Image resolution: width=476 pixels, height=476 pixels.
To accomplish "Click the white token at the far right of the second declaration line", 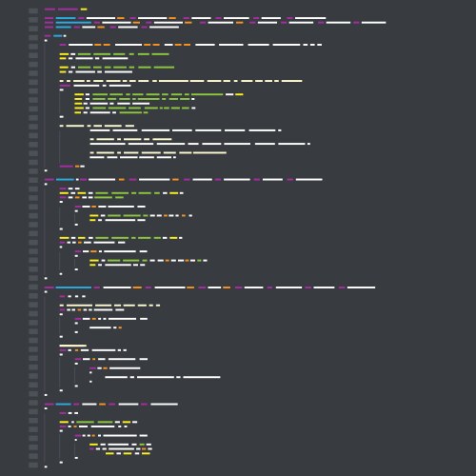I will click(374, 23).
